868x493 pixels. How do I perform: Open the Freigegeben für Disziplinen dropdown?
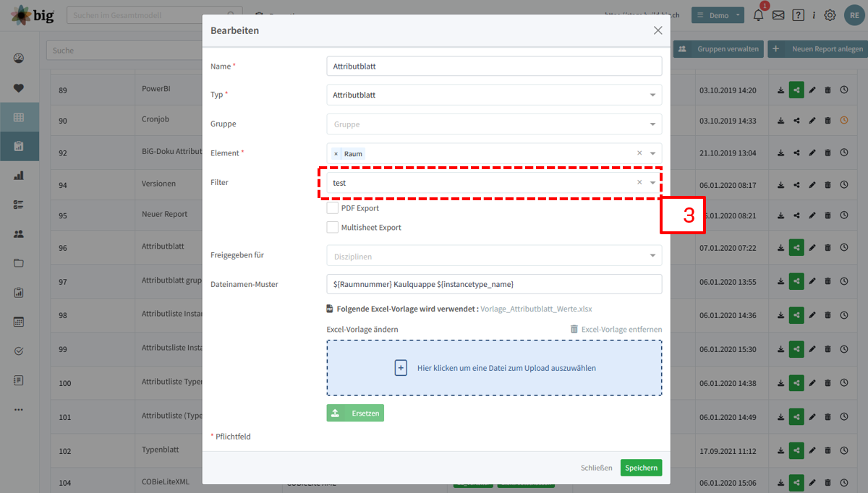494,256
